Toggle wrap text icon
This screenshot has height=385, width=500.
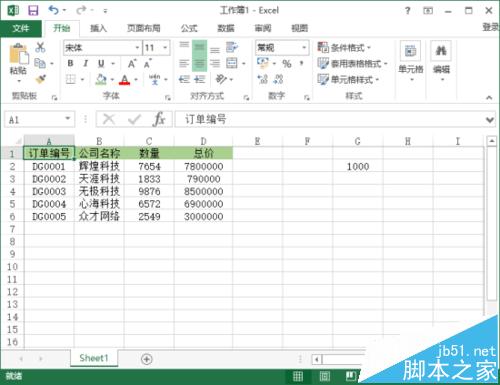point(232,47)
